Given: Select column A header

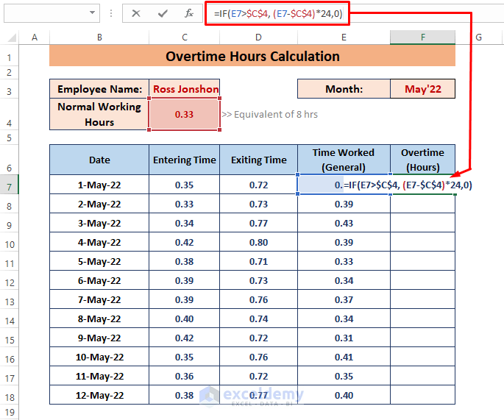Looking at the screenshot, I should click(x=35, y=38).
